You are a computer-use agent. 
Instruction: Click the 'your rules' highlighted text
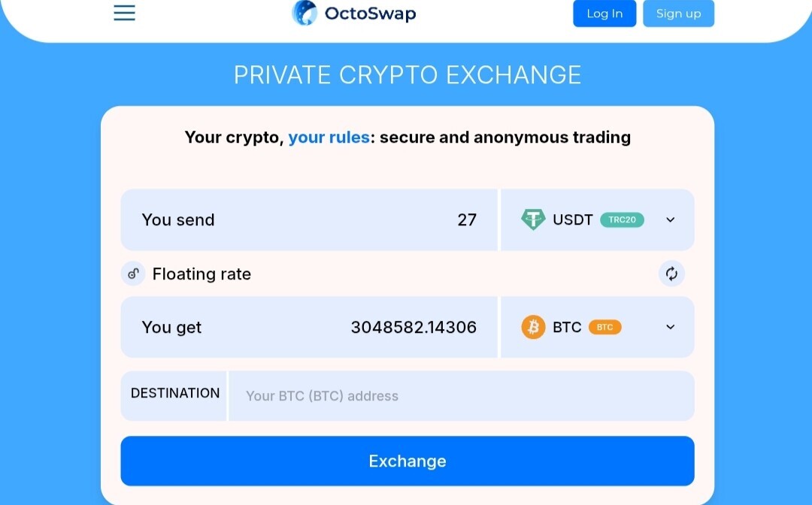tap(329, 137)
